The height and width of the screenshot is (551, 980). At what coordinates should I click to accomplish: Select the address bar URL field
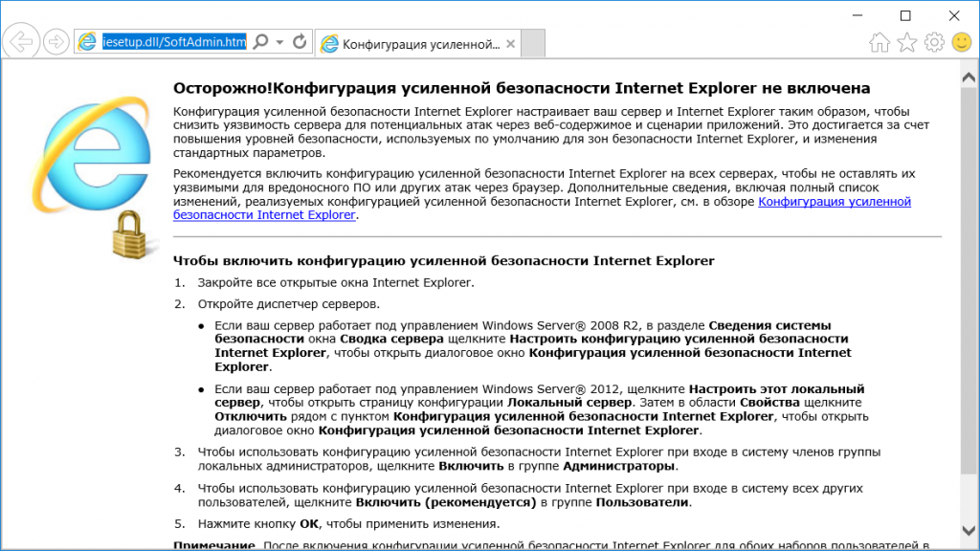pyautogui.click(x=174, y=42)
